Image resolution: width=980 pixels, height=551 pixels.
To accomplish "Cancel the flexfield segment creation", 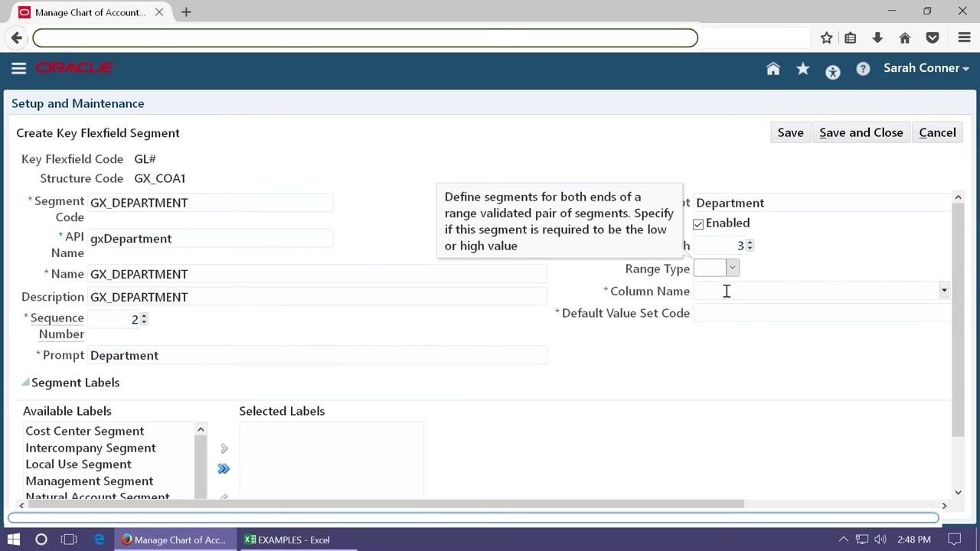I will [x=937, y=132].
